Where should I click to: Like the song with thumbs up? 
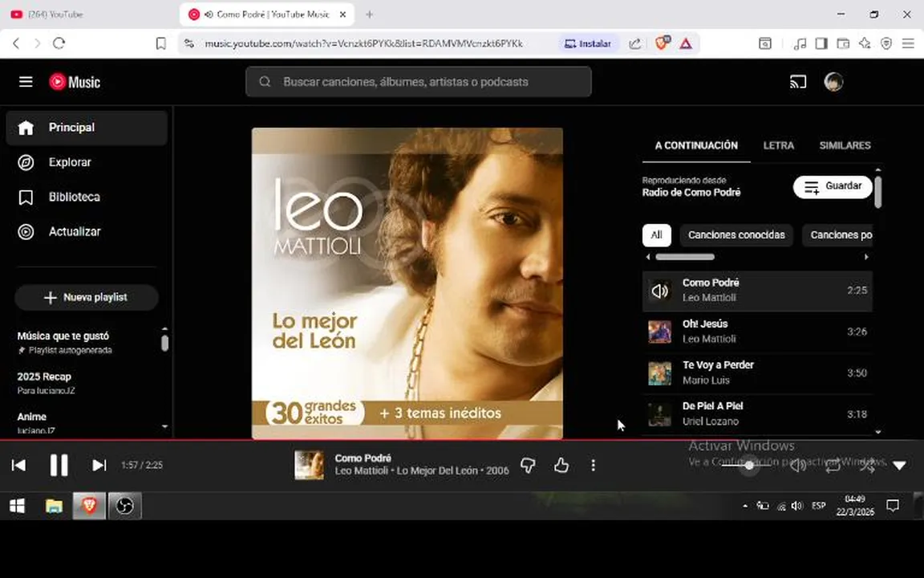[561, 466]
